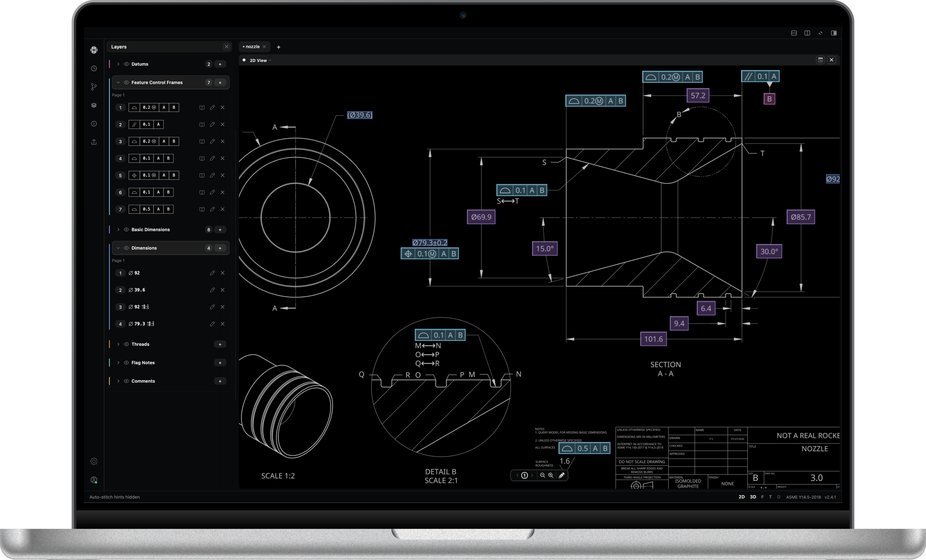
Task: Activate the pencil annotate tool in view toolbar
Action: 562,475
